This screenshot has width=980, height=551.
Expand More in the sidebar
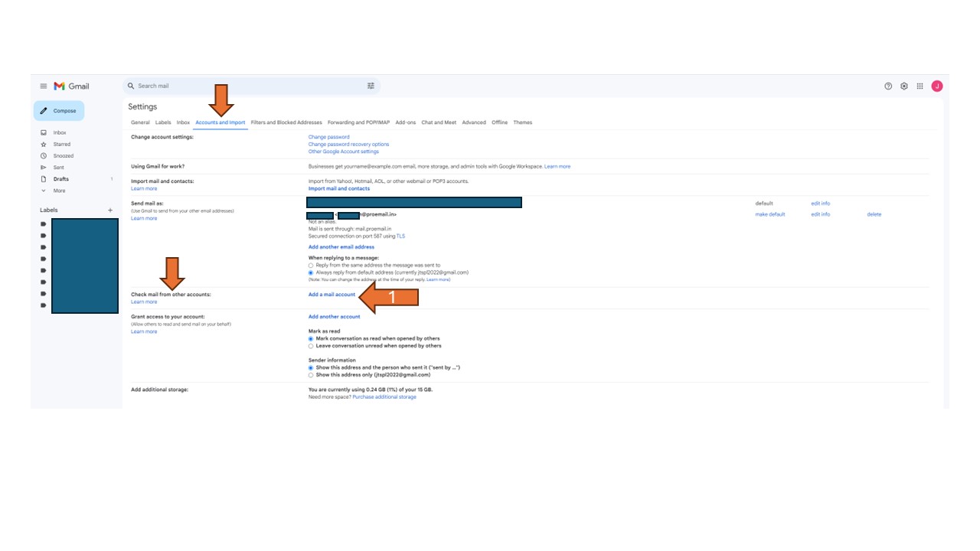59,191
